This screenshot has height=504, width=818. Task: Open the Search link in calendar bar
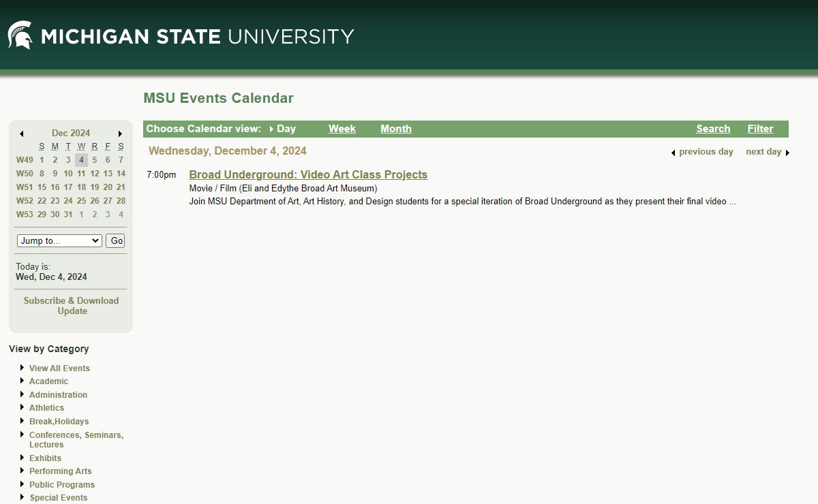[x=713, y=129]
